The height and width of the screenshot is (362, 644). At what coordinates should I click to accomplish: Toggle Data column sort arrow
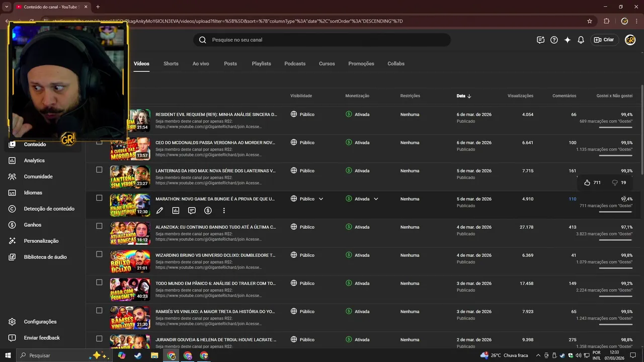[x=469, y=96]
